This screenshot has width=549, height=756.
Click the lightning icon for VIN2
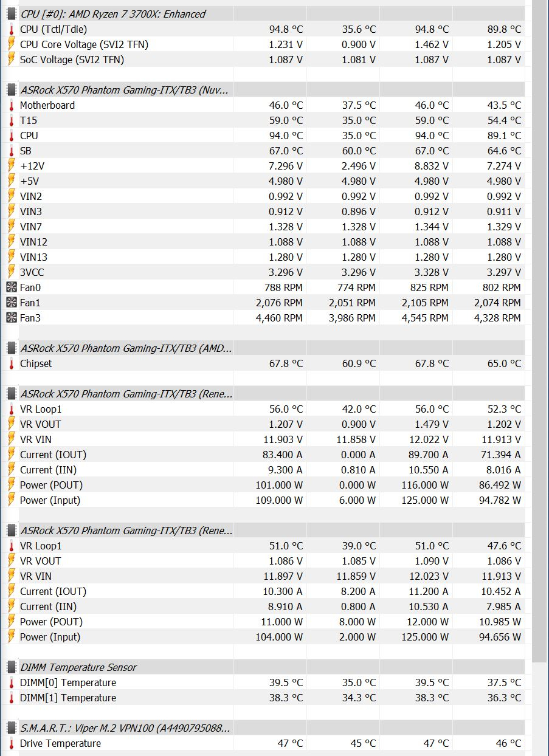(11, 196)
